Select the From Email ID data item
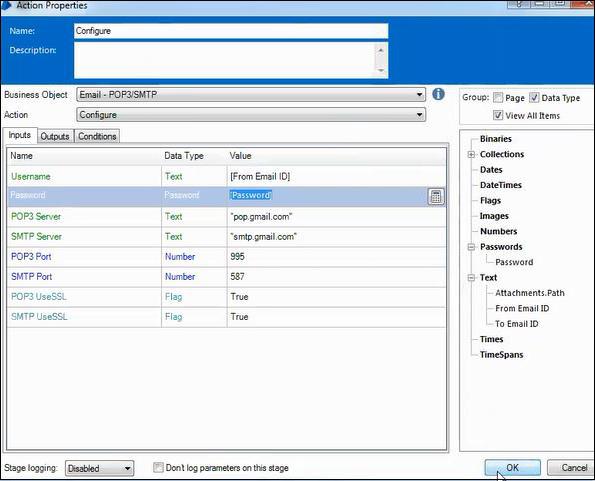The height and width of the screenshot is (481, 595). [x=522, y=308]
